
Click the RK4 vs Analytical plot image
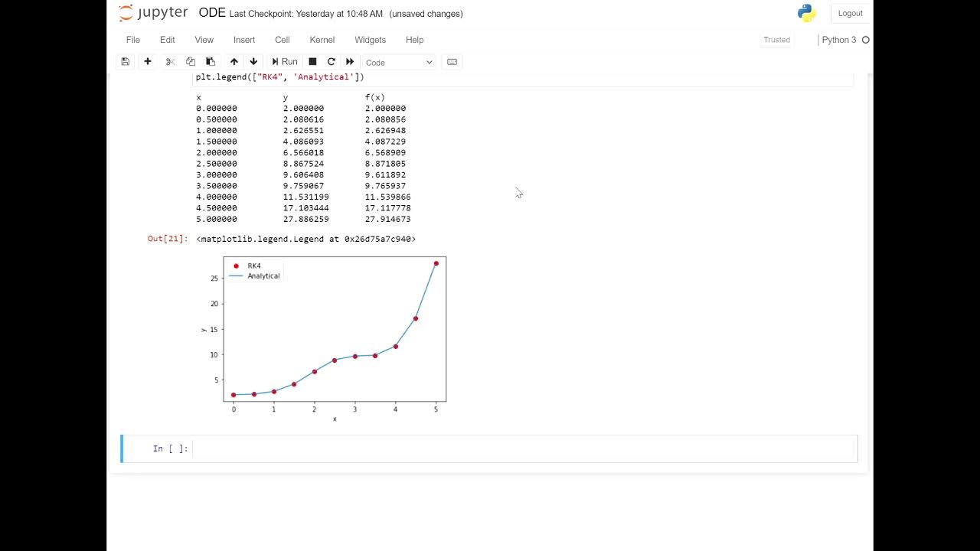pos(324,339)
